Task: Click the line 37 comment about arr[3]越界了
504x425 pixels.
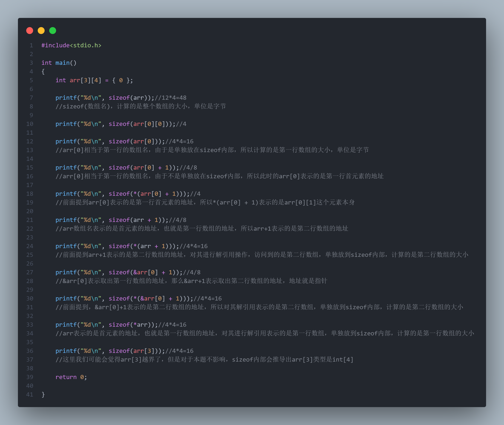Action: click(204, 360)
